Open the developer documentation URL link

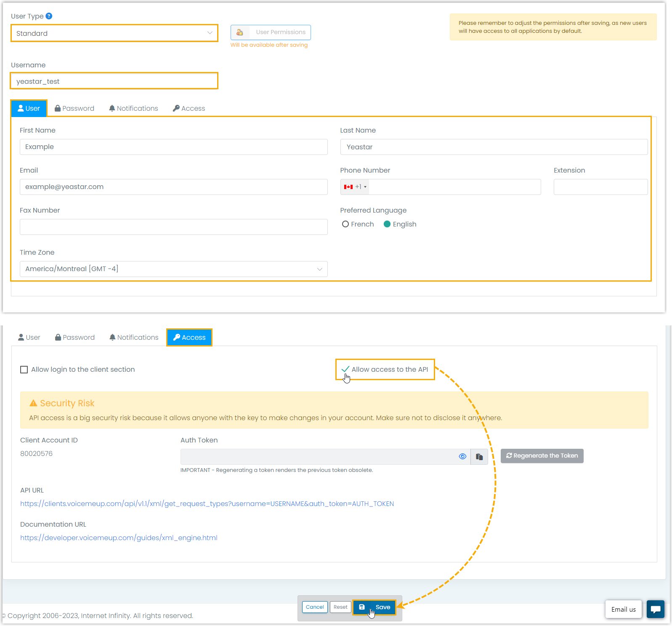[119, 538]
